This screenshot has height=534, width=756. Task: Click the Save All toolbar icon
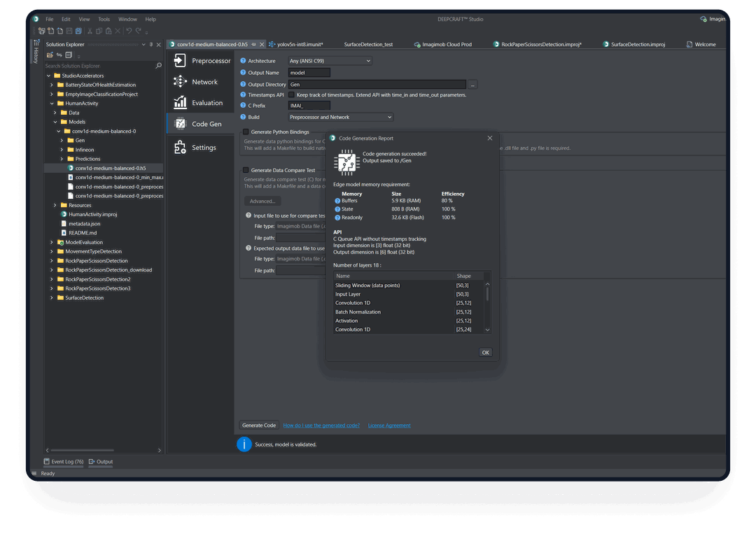(78, 31)
